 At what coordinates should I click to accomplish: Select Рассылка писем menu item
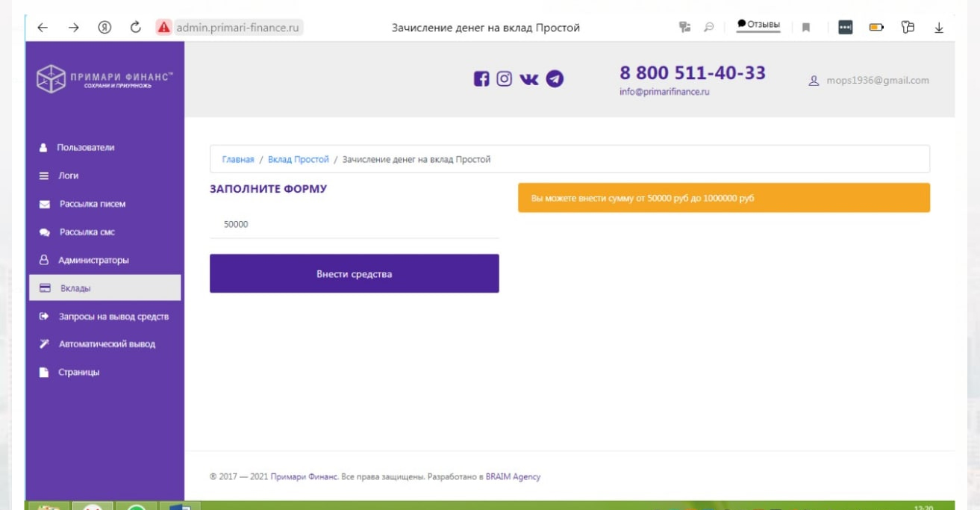pos(92,204)
